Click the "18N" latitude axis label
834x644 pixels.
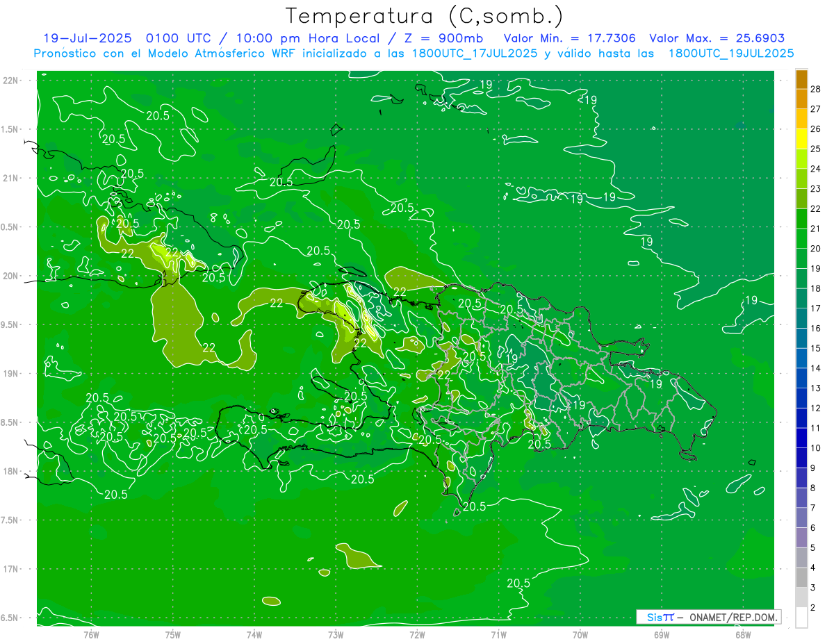coord(11,472)
